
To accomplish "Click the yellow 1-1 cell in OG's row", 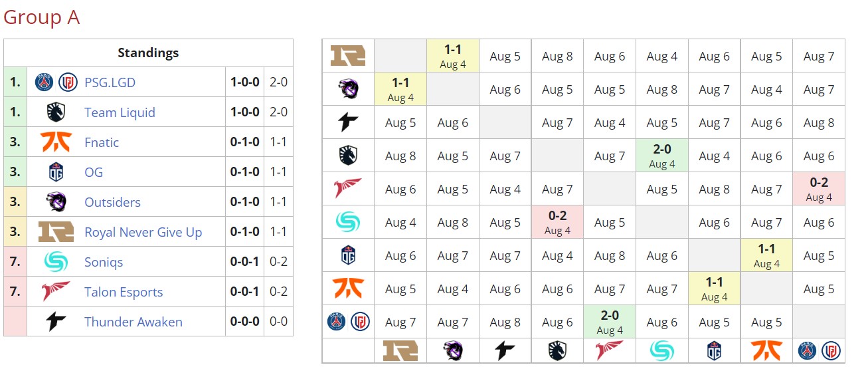I will [766, 255].
